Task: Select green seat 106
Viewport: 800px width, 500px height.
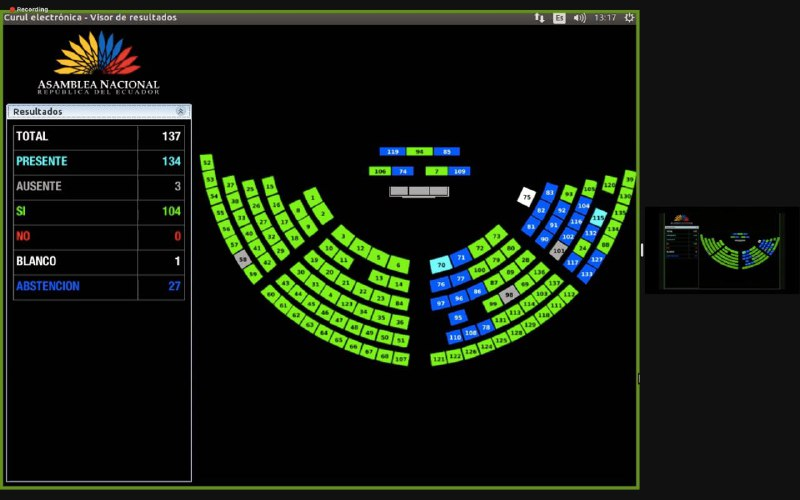Action: [x=380, y=171]
